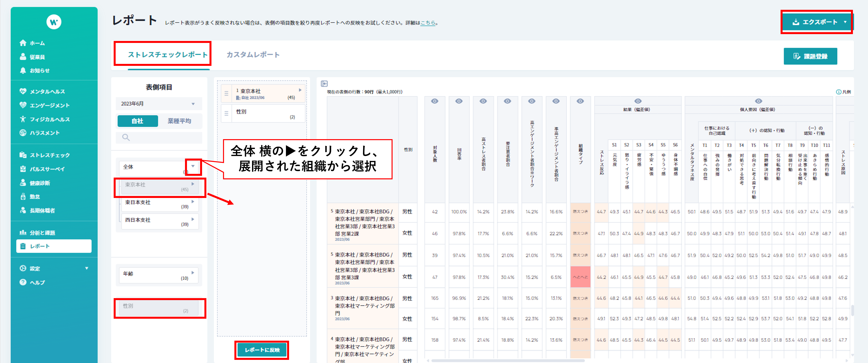Toggle visibility of 組織タイプ column

(580, 101)
